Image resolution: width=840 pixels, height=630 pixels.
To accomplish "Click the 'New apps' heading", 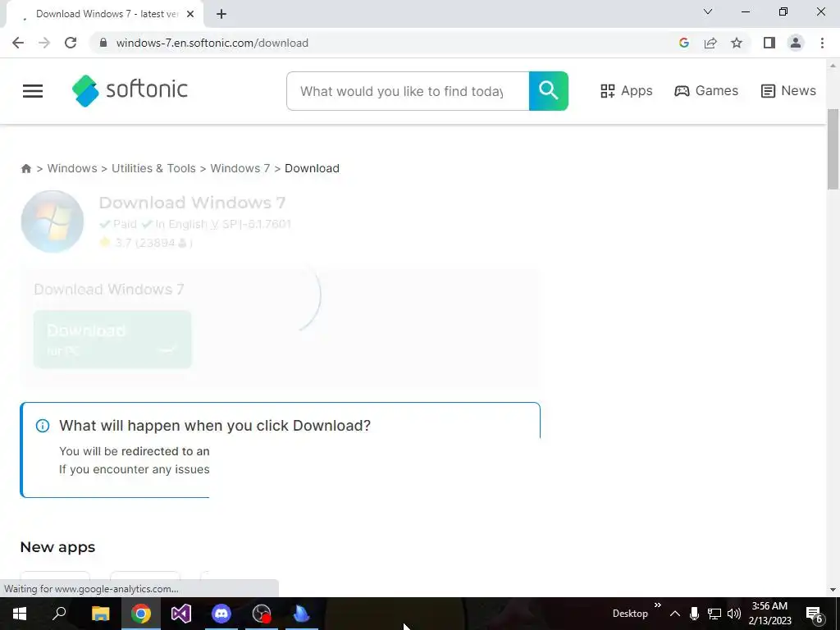I will click(x=57, y=547).
